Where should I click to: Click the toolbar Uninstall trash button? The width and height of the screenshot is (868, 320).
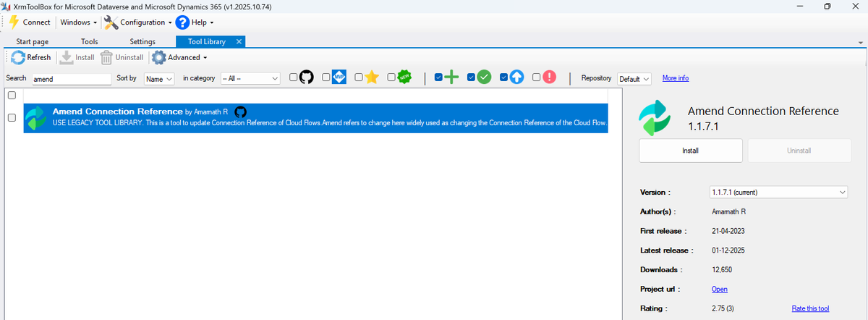(122, 57)
